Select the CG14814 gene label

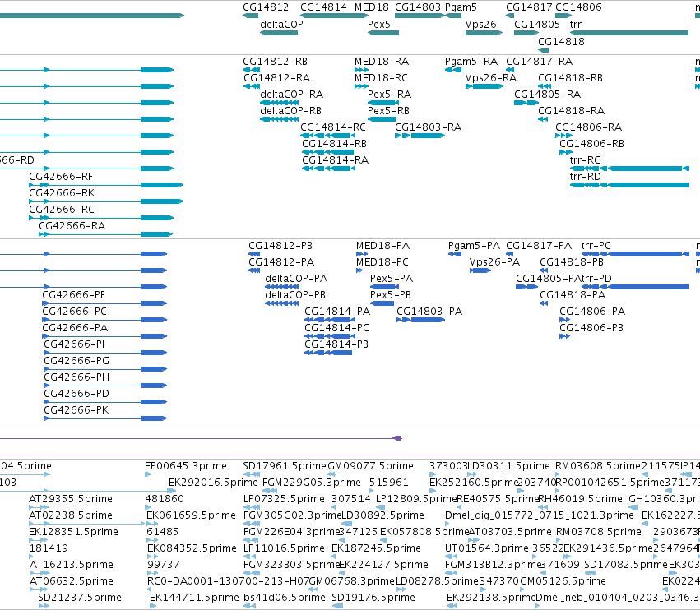point(323,7)
